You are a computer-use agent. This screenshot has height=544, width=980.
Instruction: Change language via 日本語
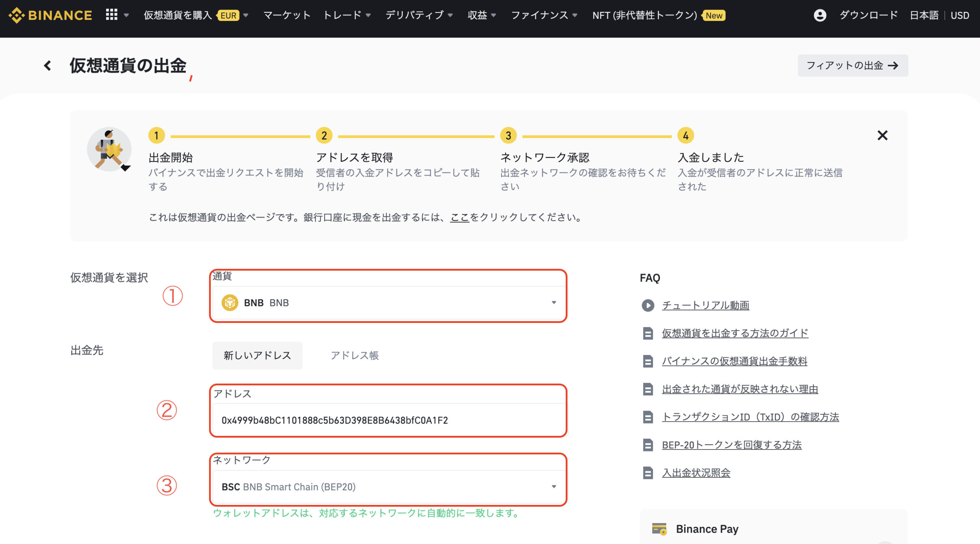point(924,15)
